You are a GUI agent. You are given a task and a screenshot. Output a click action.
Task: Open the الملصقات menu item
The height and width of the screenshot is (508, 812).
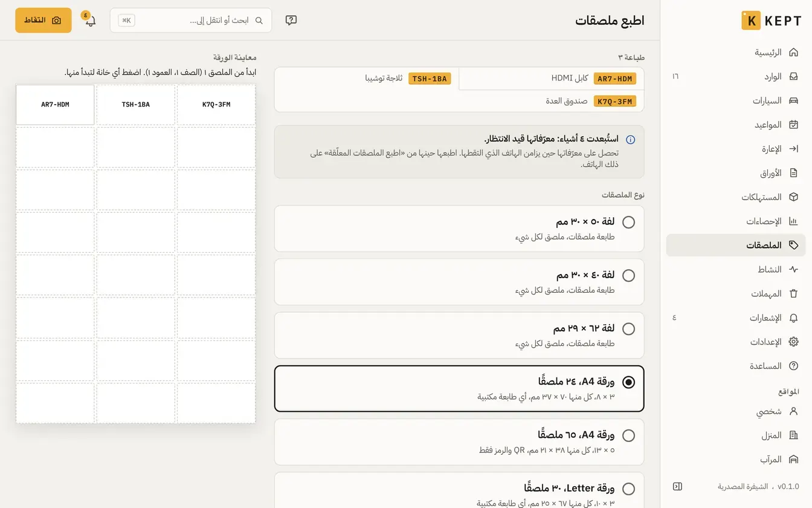point(736,245)
